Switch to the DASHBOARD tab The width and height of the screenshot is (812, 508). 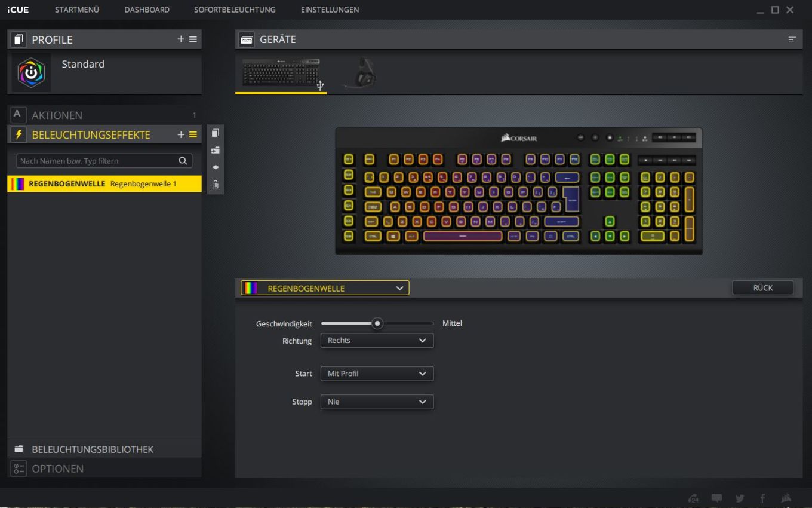click(147, 10)
